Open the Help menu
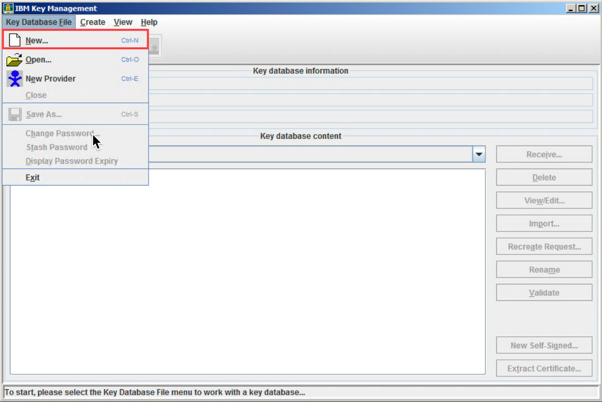 [149, 22]
